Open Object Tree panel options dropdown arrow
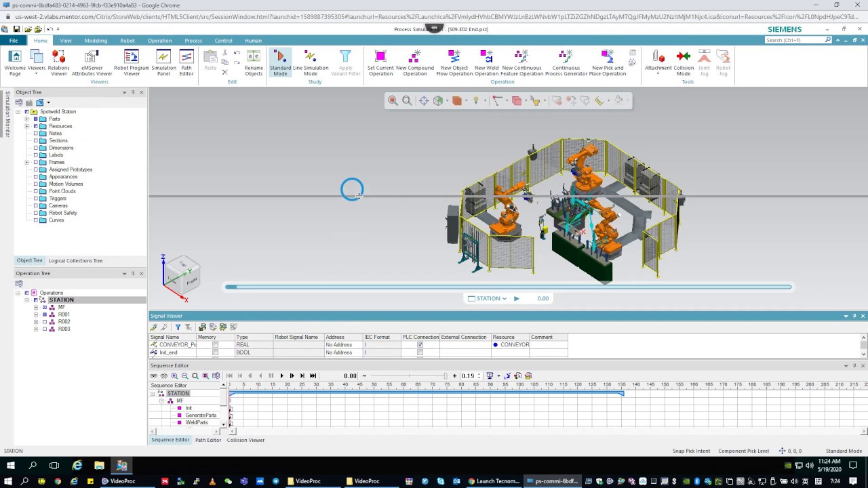 pyautogui.click(x=124, y=92)
